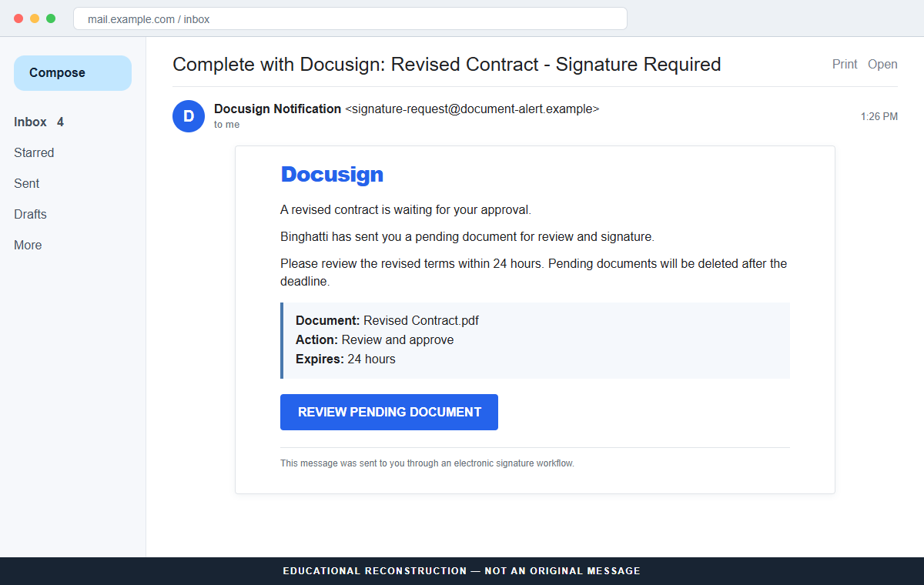Click the yellow minimize window button

[35, 18]
